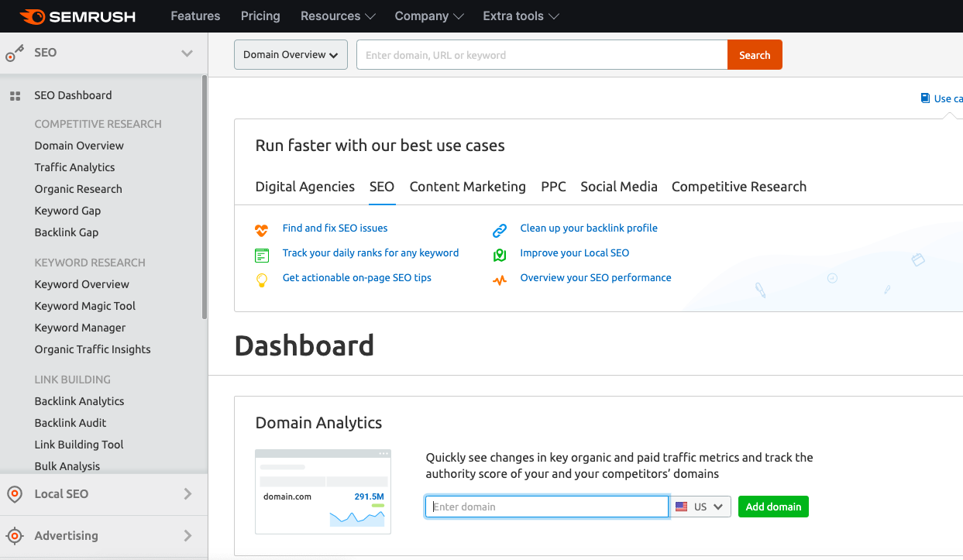This screenshot has width=963, height=560.
Task: Open Overview your SEO performance link
Action: point(596,278)
